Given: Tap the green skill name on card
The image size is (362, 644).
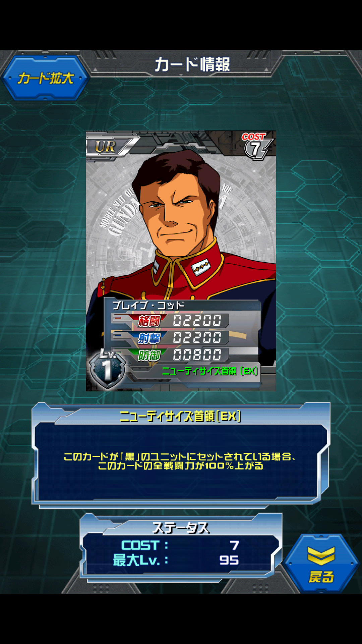Looking at the screenshot, I should (210, 371).
